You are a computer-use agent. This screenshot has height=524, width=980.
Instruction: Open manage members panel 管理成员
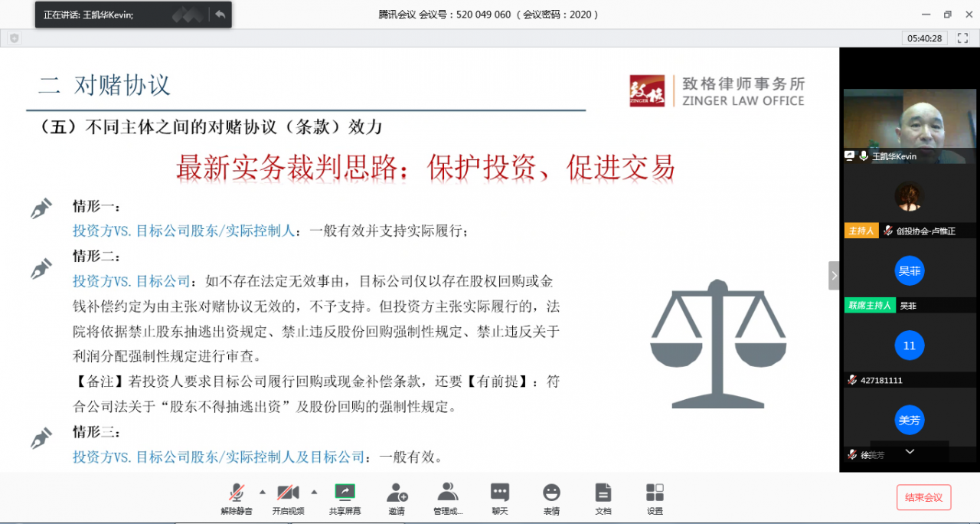tap(448, 497)
